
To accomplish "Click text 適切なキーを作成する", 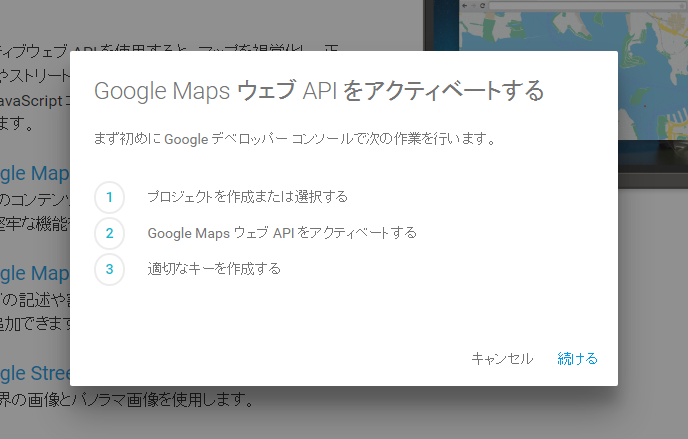I will click(214, 268).
